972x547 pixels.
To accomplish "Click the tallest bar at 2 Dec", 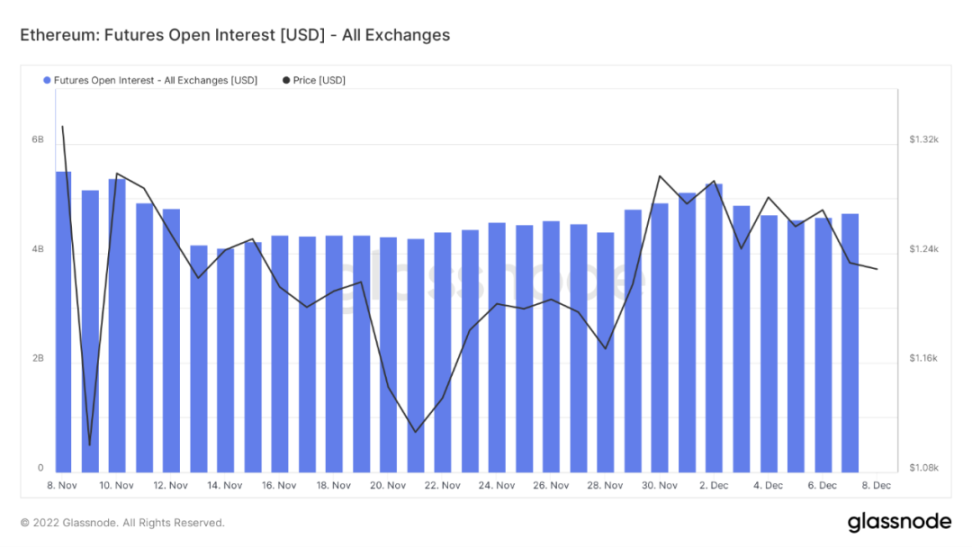I will click(x=714, y=327).
